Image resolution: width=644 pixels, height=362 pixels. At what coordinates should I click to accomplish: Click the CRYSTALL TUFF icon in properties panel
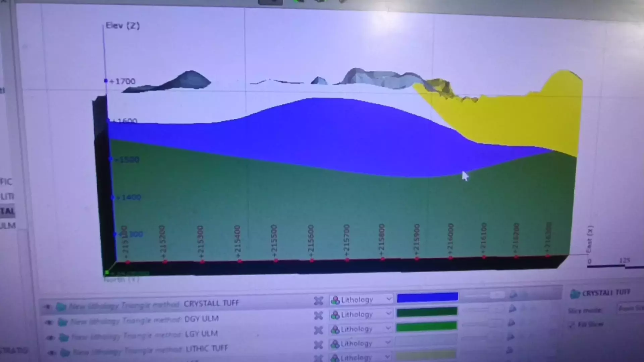(x=575, y=294)
